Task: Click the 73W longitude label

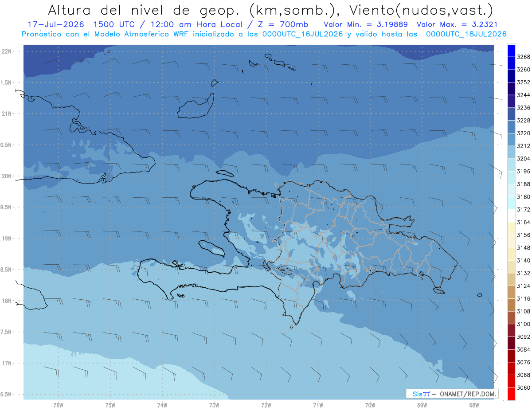Action: (214, 405)
